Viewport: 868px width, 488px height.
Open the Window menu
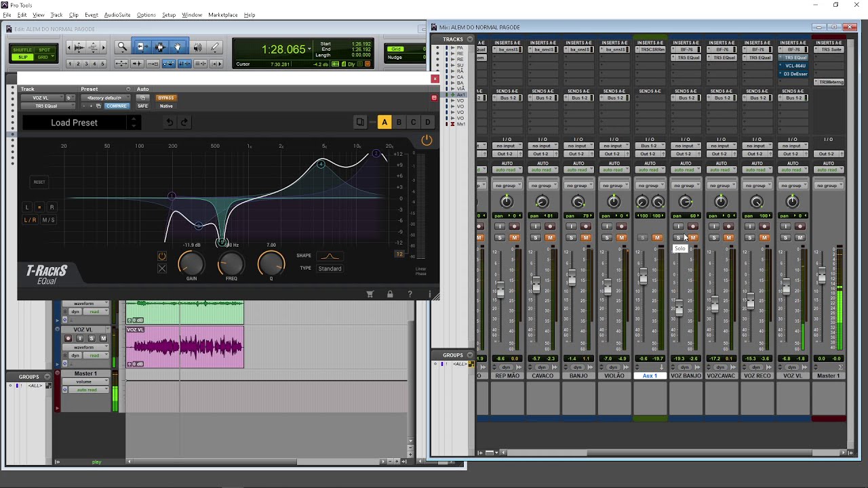192,15
